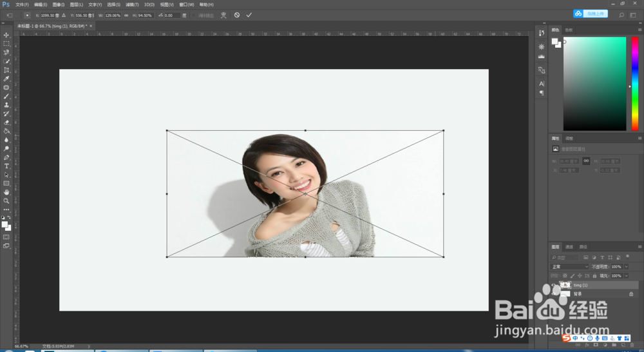The height and width of the screenshot is (352, 644).
Task: Select the Zoom tool
Action: 6,201
